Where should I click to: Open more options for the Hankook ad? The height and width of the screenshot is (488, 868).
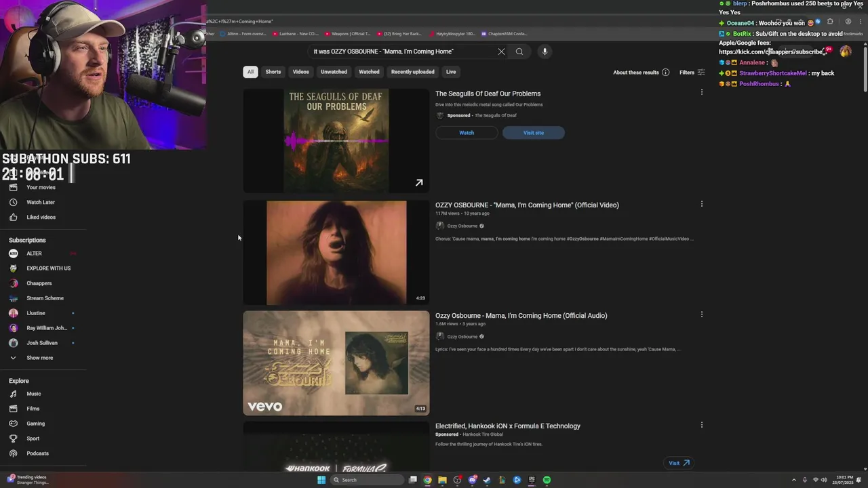coord(702,425)
